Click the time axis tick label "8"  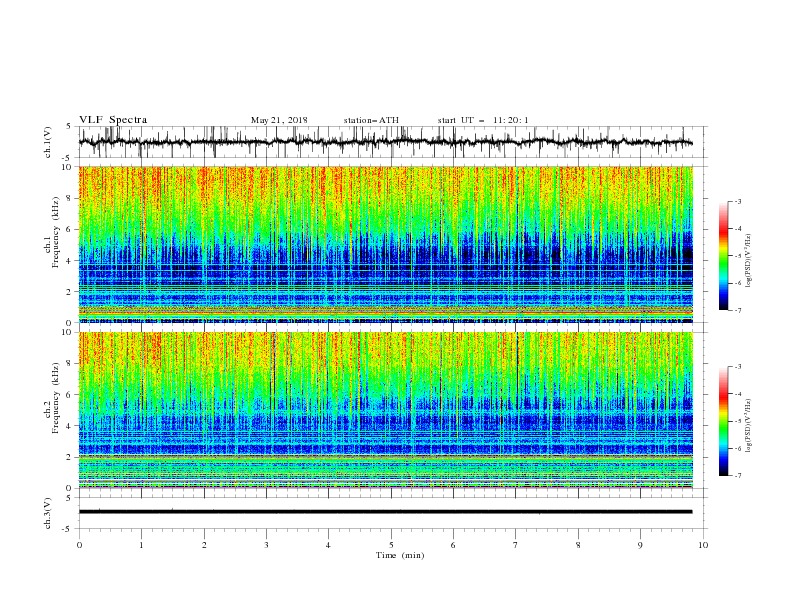[578, 545]
